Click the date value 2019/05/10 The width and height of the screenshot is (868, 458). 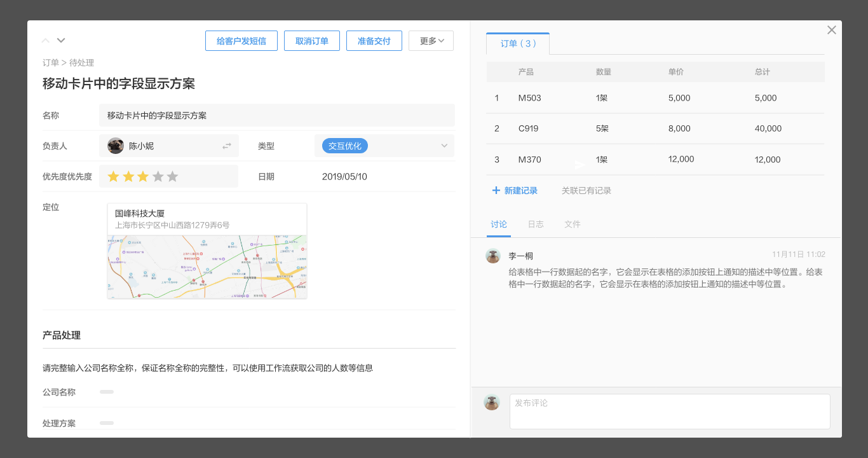[x=344, y=176]
